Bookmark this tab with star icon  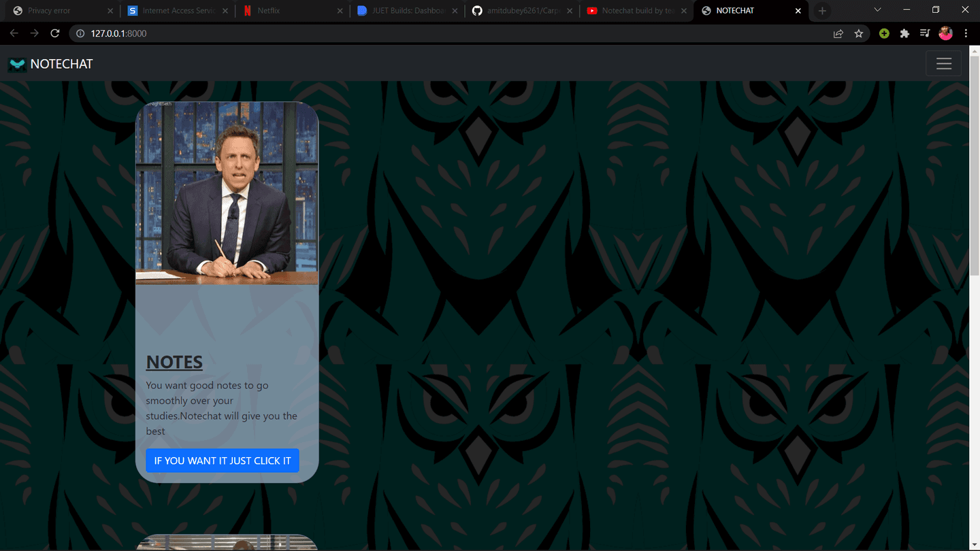tap(859, 33)
